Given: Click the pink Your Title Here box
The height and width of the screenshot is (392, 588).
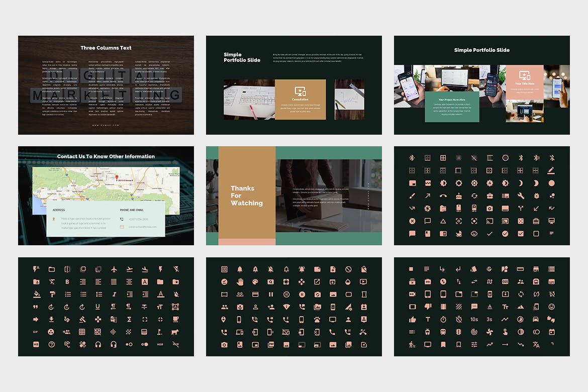Looking at the screenshot, I should click(x=525, y=82).
